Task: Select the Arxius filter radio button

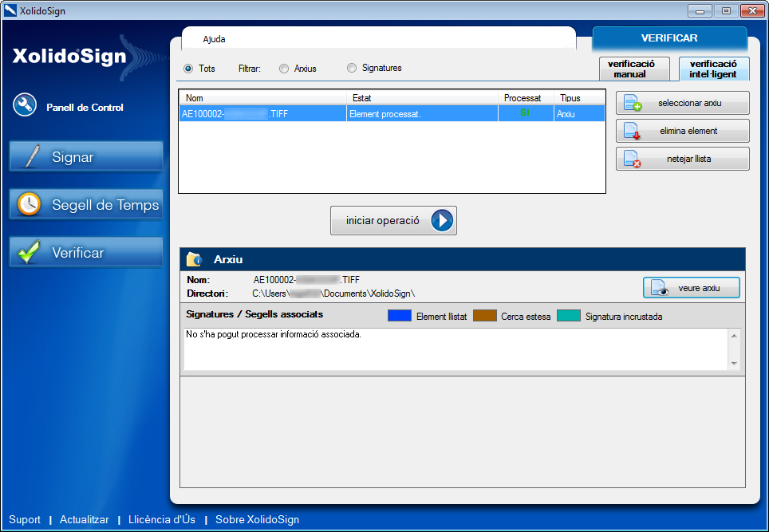Action: pos(284,69)
